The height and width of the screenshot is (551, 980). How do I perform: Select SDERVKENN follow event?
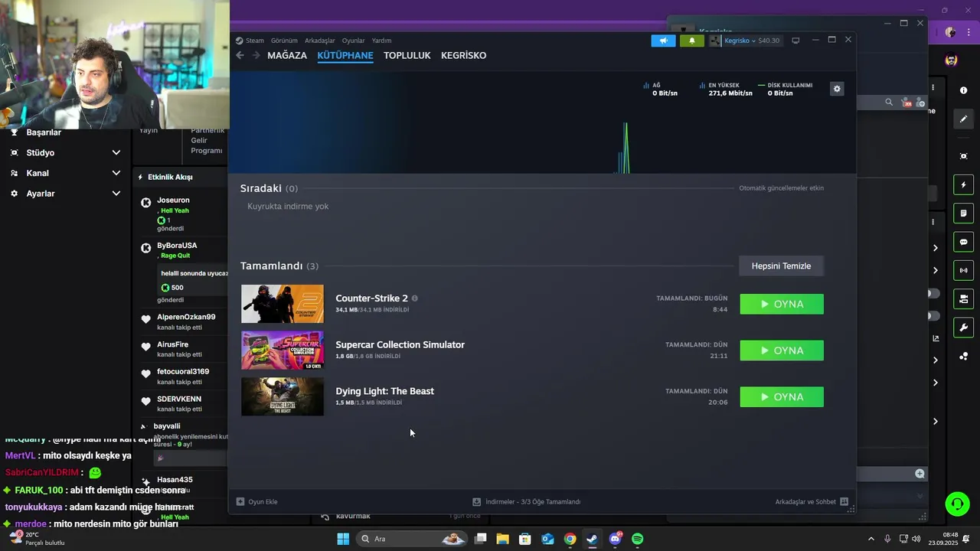(x=181, y=403)
